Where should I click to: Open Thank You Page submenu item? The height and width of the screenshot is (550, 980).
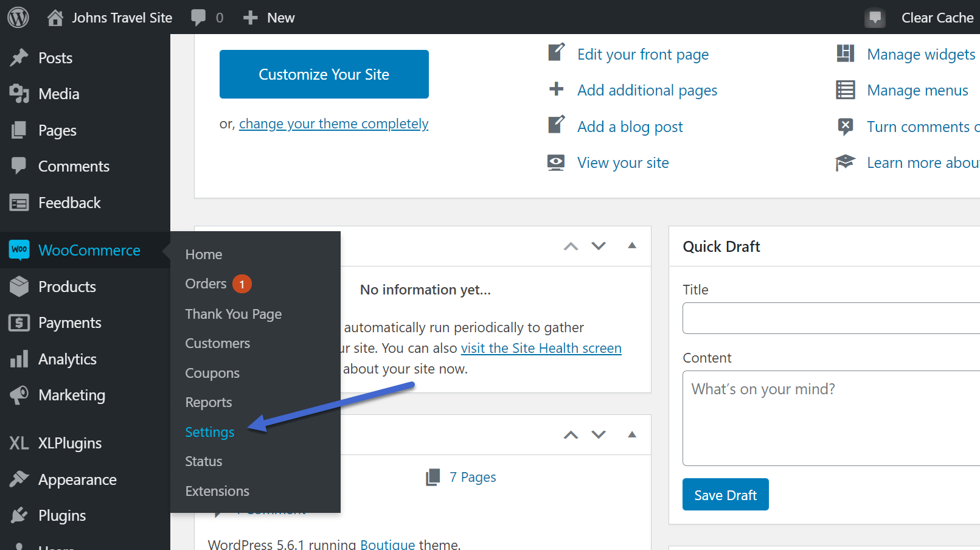(x=234, y=314)
